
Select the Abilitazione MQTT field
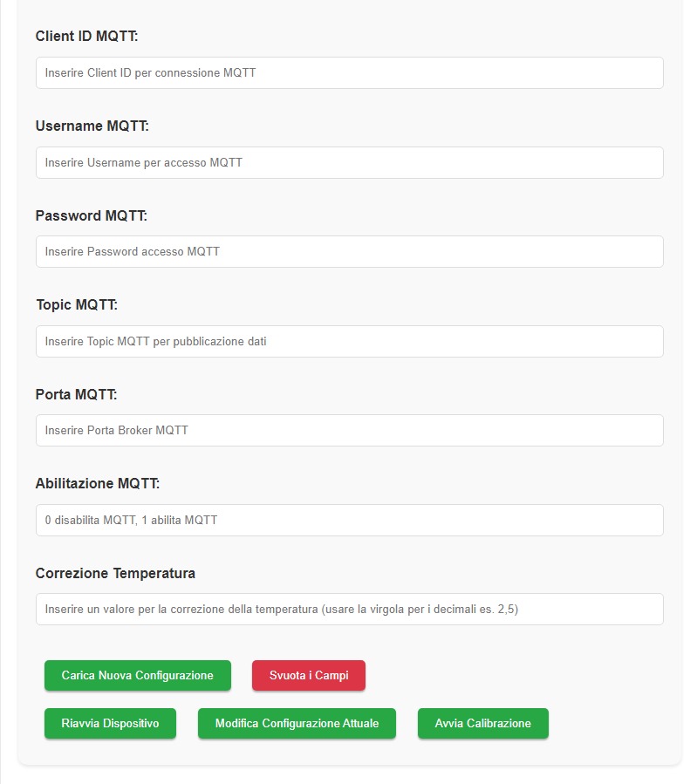pos(350,520)
